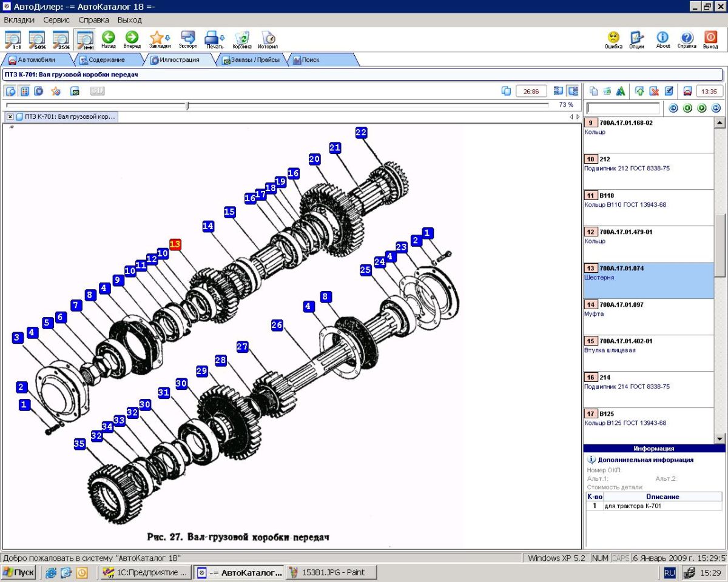
Task: Click the 50% zoom toolbar icon
Action: point(37,39)
